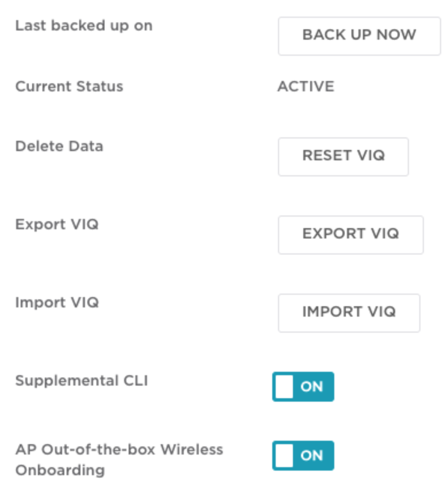Reset the VIQ using its button
The image size is (448, 493).
pyautogui.click(x=343, y=156)
